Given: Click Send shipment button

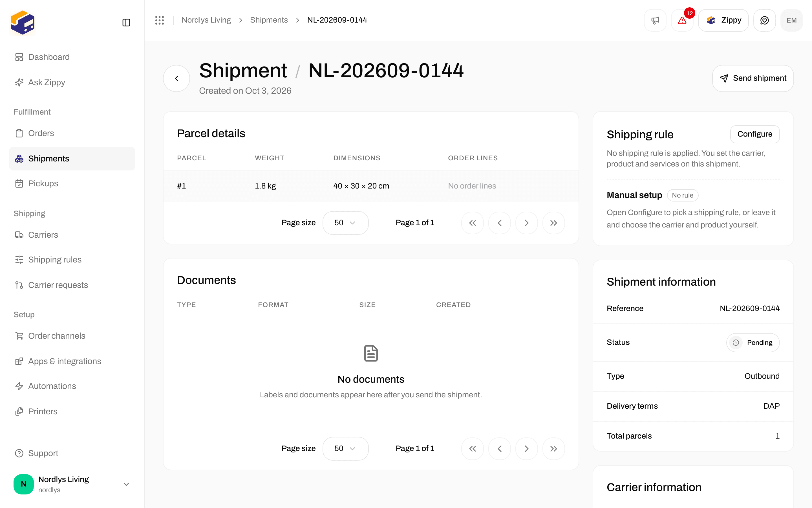Looking at the screenshot, I should [753, 78].
